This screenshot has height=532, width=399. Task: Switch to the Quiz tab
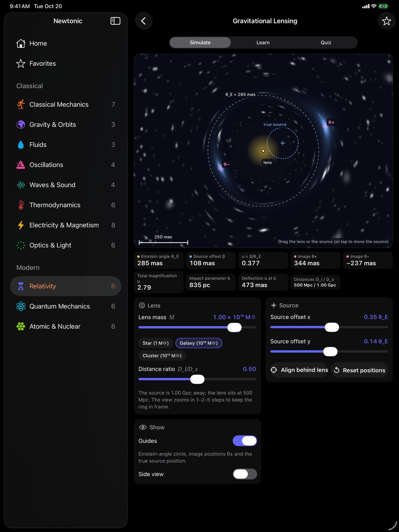click(x=326, y=42)
